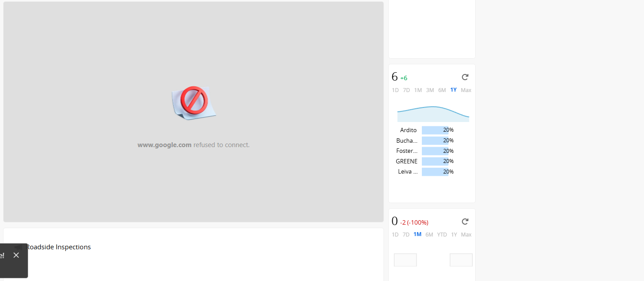
Task: Select 1M range in the 6 +6 widget
Action: pos(418,90)
